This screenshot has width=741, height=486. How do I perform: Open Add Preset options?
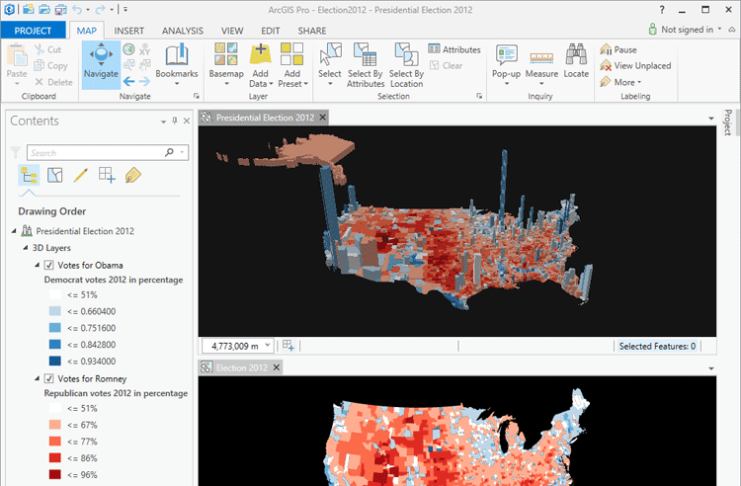click(293, 79)
